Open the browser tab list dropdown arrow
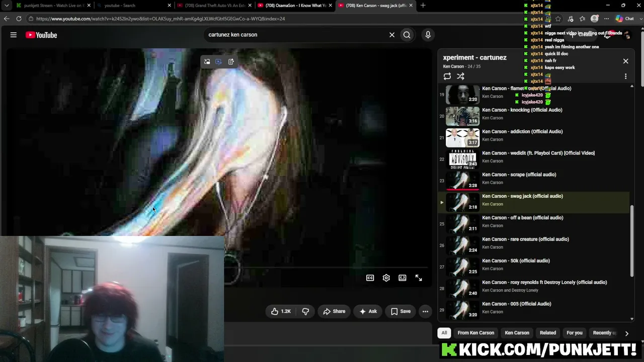Image resolution: width=644 pixels, height=362 pixels. pos(7,6)
